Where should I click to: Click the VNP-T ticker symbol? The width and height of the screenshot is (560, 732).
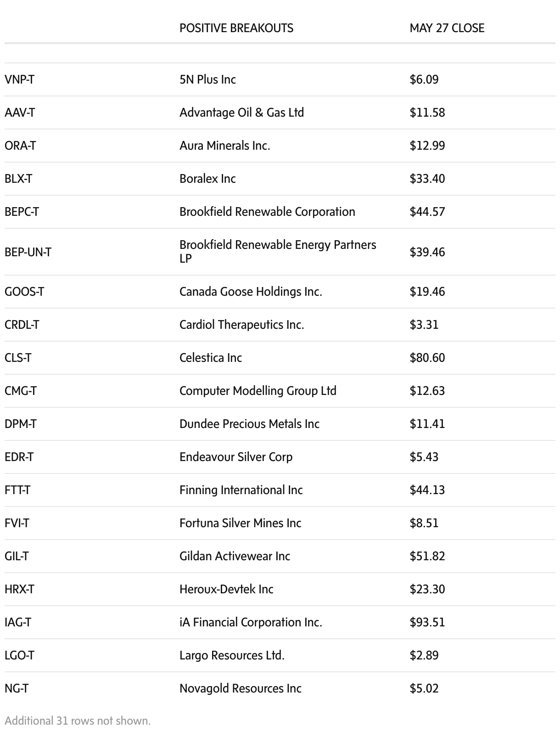[x=19, y=79]
